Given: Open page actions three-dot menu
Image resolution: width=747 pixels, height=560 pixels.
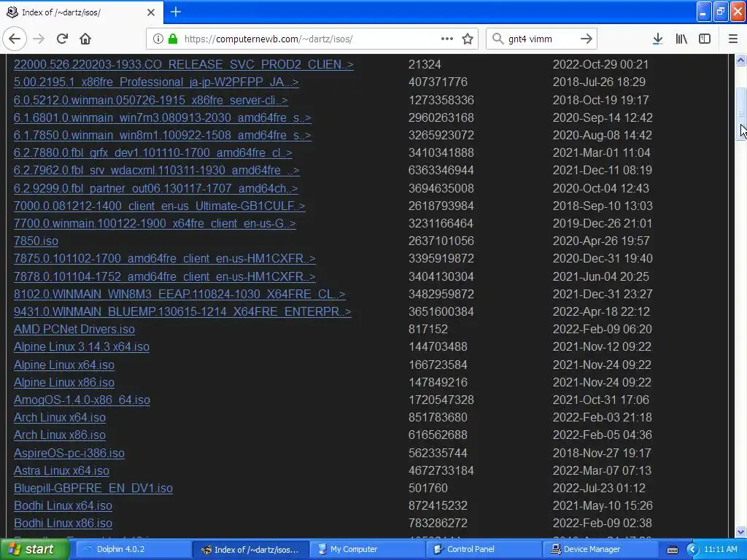Looking at the screenshot, I should coord(447,39).
